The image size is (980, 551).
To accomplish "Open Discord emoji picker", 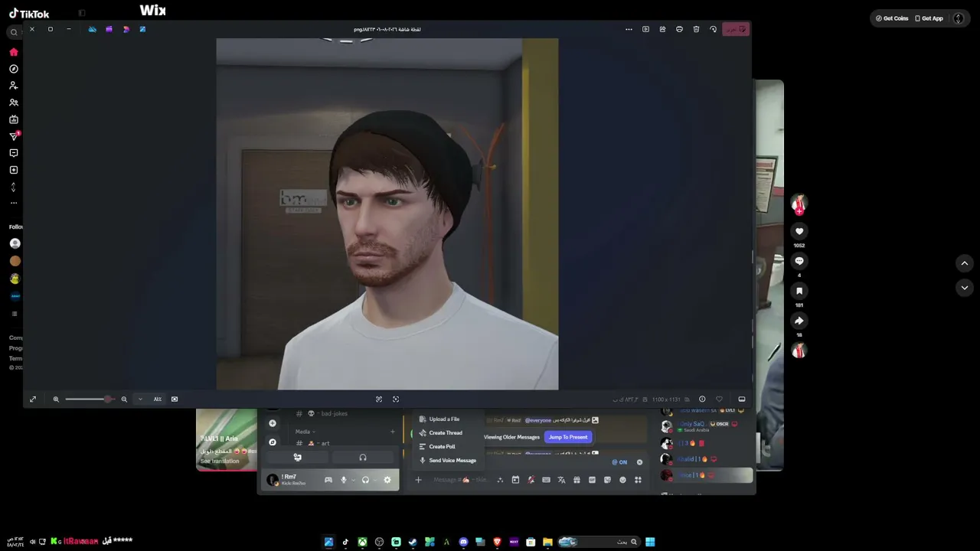I will tap(622, 480).
